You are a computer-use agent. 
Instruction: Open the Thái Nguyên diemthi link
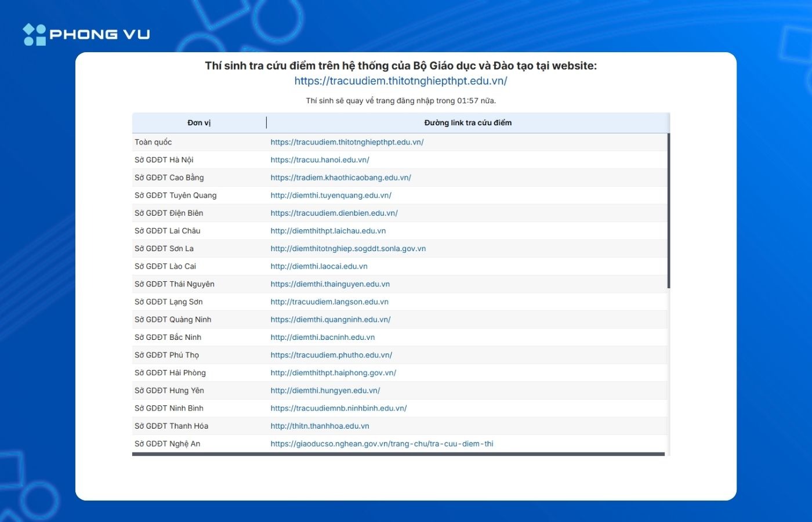[x=330, y=284]
